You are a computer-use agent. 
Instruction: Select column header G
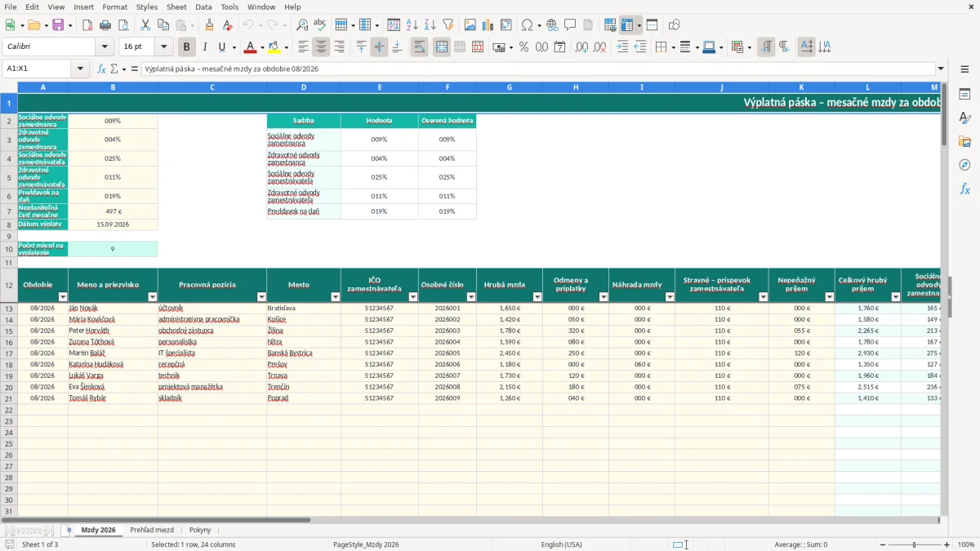pyautogui.click(x=510, y=87)
